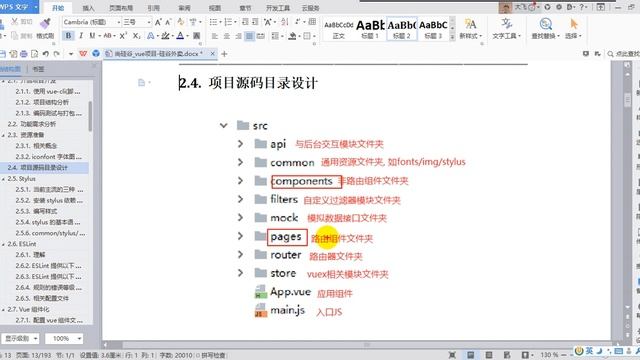Apply subscript X₂ formatting

click(137, 36)
